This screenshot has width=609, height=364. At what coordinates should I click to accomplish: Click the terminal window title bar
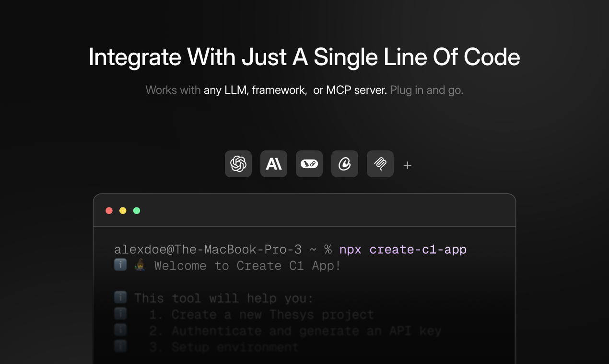pyautogui.click(x=304, y=210)
